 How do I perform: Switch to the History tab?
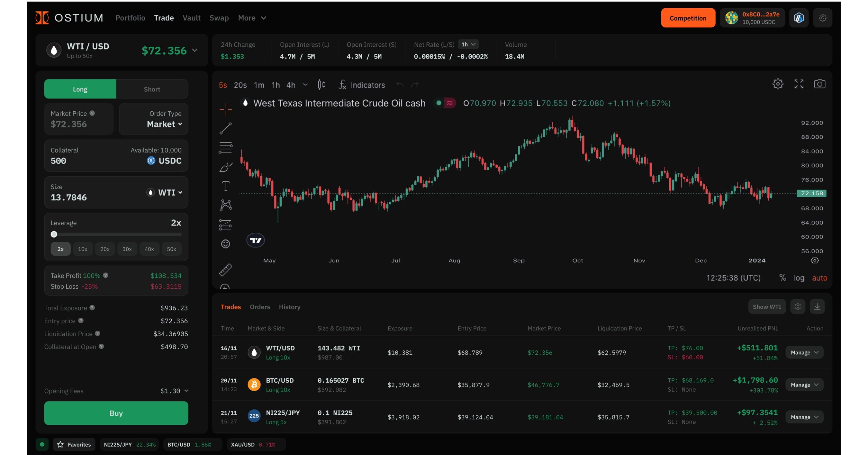pos(289,307)
